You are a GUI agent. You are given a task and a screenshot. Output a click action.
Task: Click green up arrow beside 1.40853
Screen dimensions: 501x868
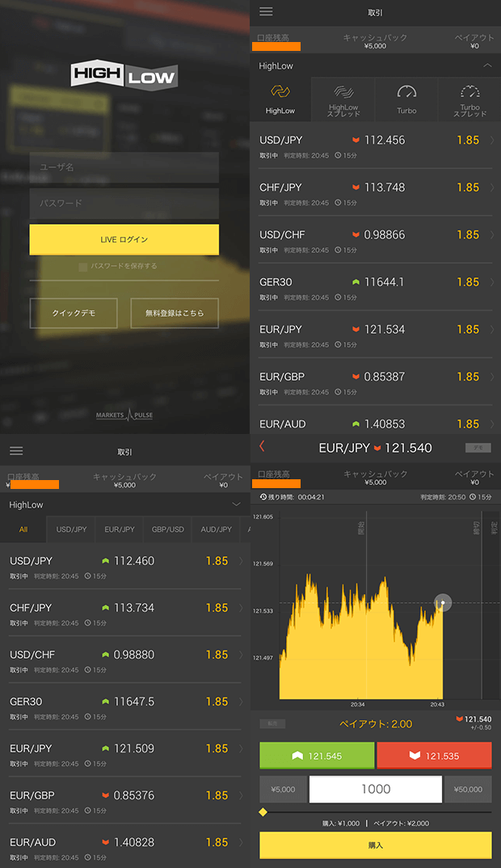coord(356,424)
